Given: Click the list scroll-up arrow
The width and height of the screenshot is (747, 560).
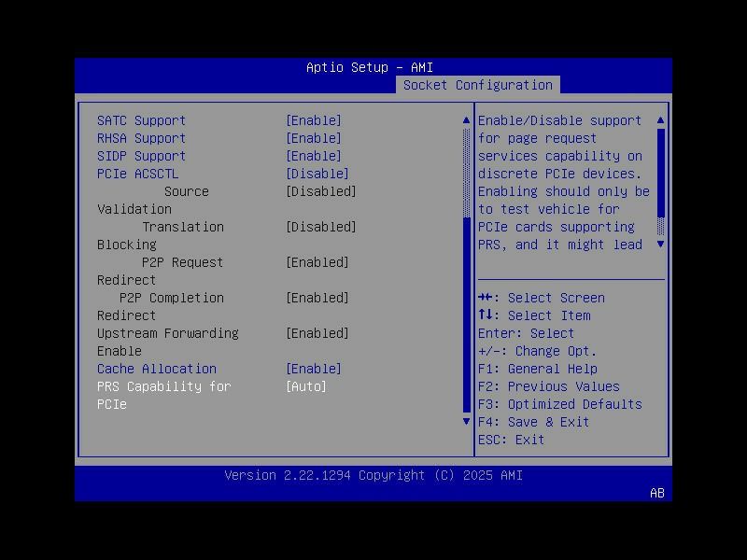Looking at the screenshot, I should point(464,119).
